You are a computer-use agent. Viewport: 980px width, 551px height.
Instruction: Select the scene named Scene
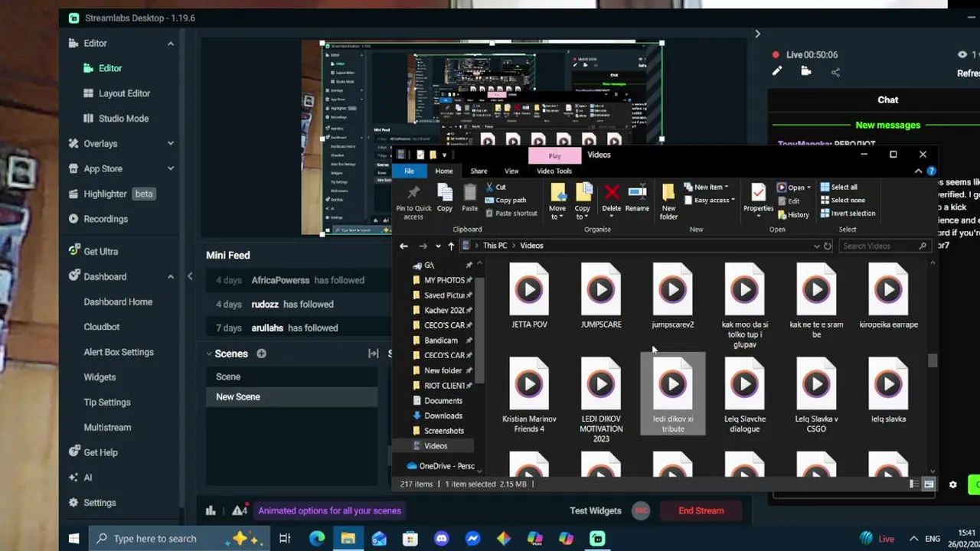tap(292, 377)
